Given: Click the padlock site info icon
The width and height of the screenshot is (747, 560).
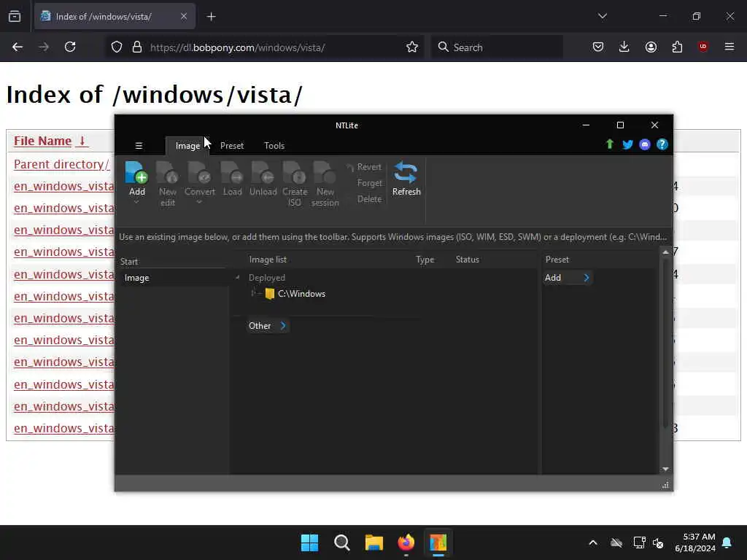Looking at the screenshot, I should (x=137, y=47).
